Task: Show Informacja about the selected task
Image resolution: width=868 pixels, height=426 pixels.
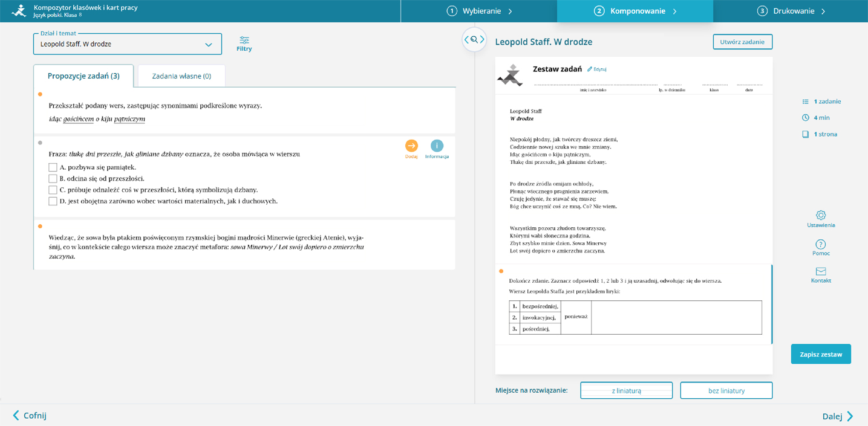Action: (437, 149)
